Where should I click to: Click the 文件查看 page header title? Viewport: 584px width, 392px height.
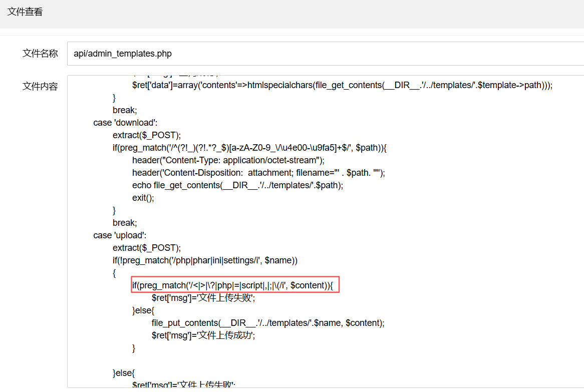pos(25,12)
